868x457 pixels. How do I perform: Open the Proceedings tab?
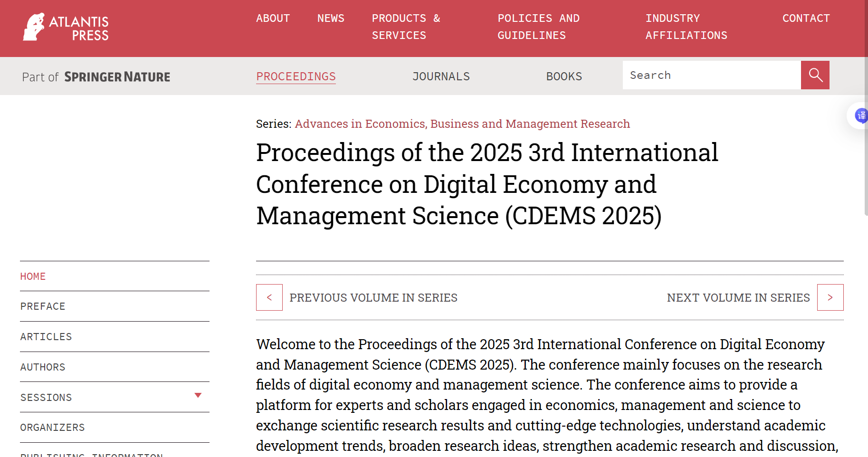coord(296,76)
